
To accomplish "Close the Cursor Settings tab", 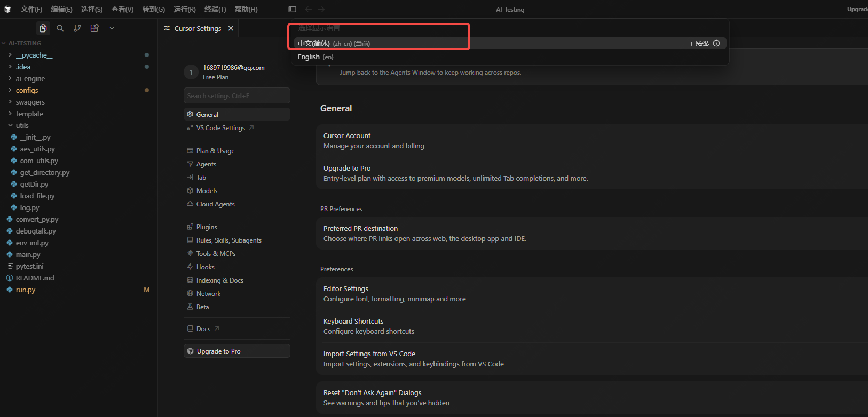I will click(231, 28).
